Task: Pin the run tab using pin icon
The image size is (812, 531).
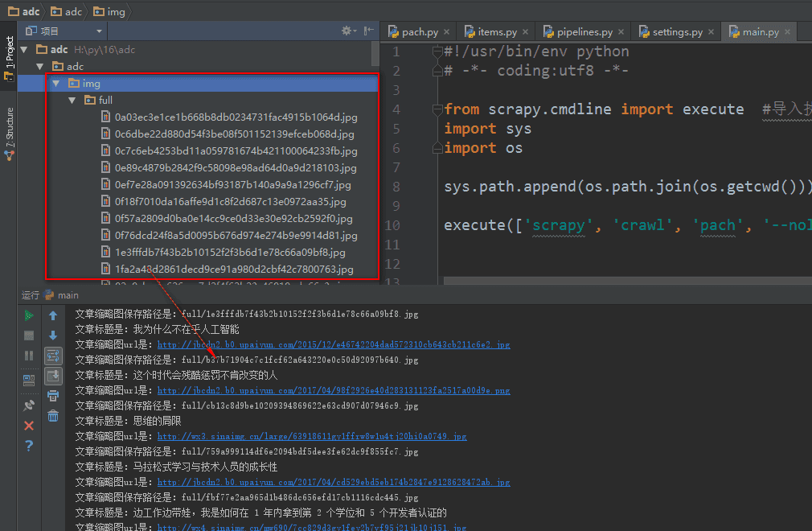Action: pos(29,405)
